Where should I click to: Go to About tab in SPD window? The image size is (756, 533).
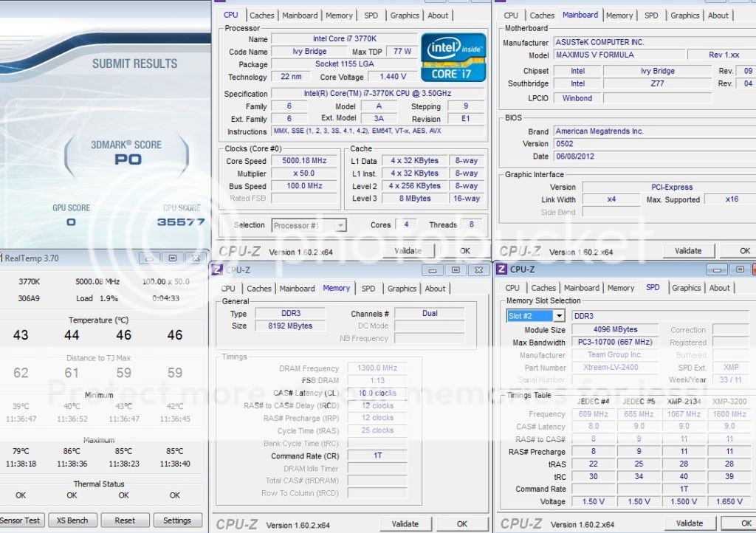[x=719, y=288]
